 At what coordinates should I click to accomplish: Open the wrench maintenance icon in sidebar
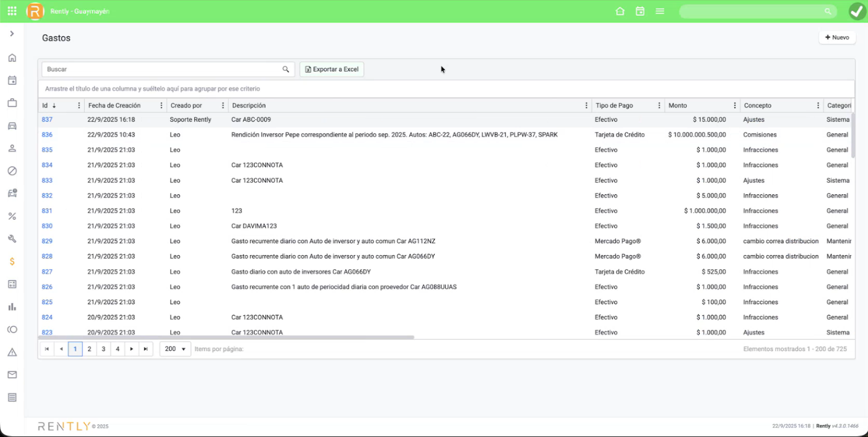pyautogui.click(x=12, y=239)
